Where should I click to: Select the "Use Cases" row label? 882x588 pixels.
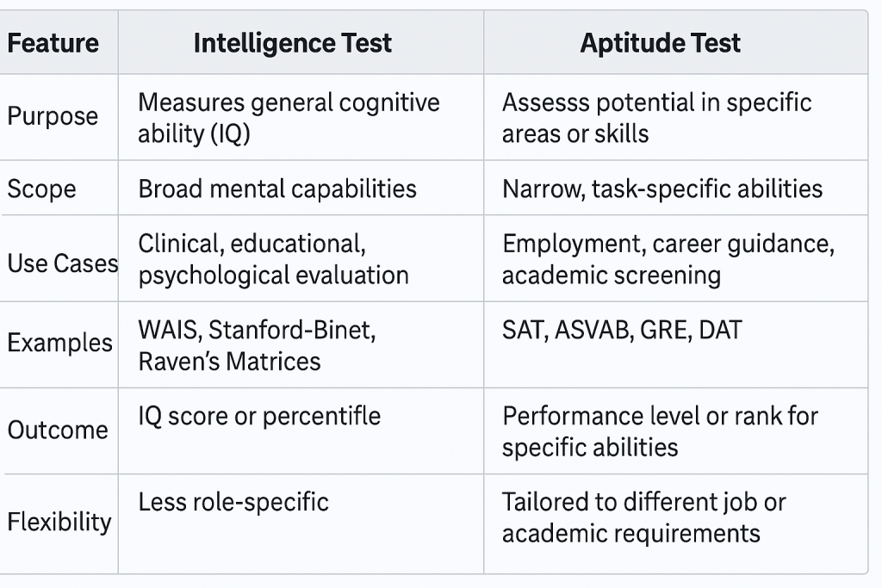pos(62,263)
